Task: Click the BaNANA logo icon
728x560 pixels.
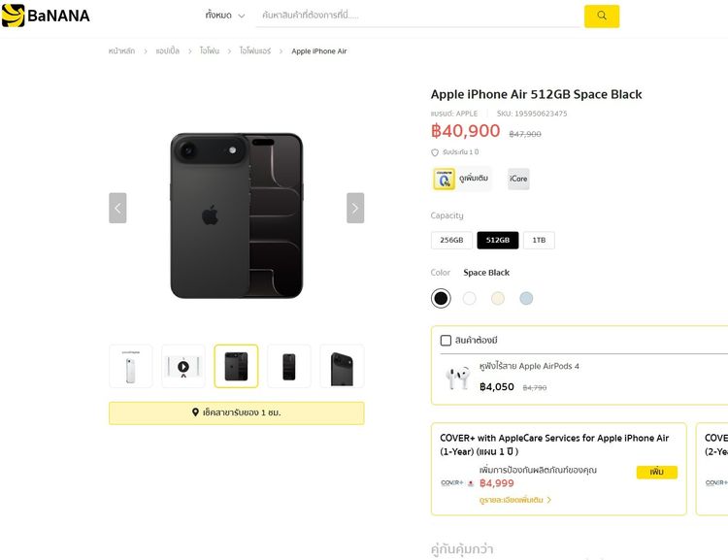Action: 14,16
